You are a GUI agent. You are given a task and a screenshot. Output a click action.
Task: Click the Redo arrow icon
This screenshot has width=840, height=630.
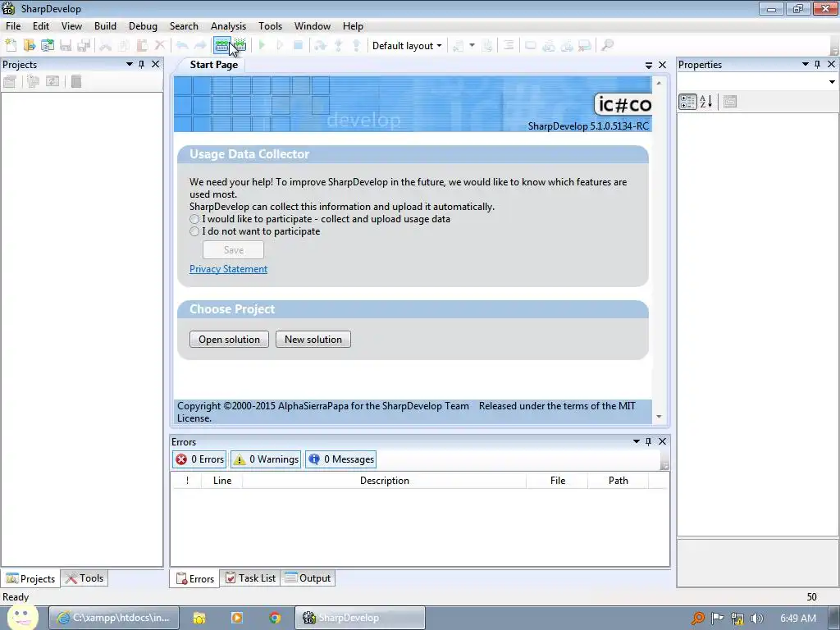200,46
